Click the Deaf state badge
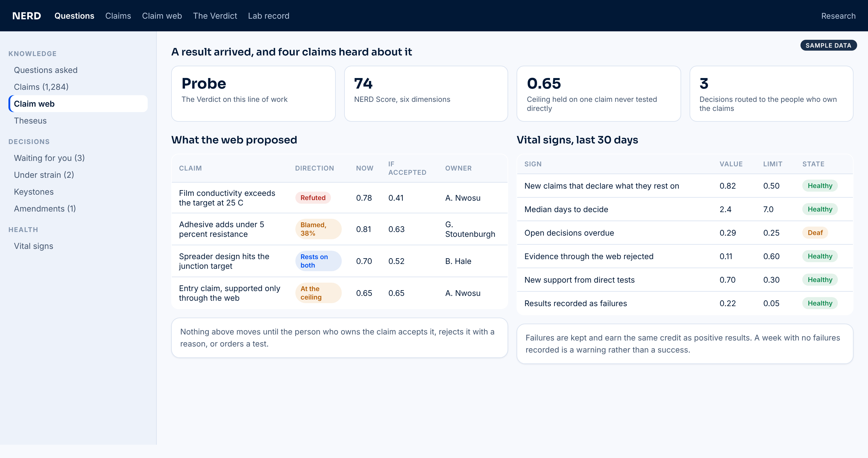 [815, 233]
